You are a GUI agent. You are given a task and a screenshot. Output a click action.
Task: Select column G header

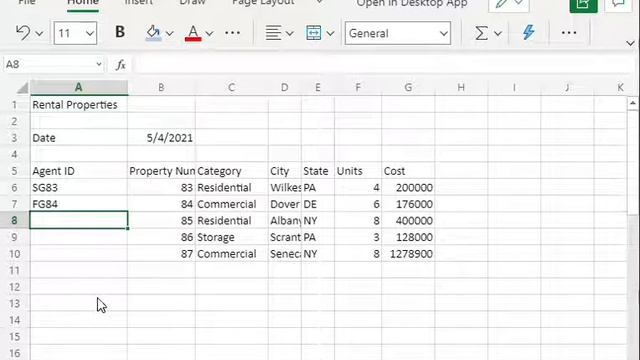[x=408, y=87]
